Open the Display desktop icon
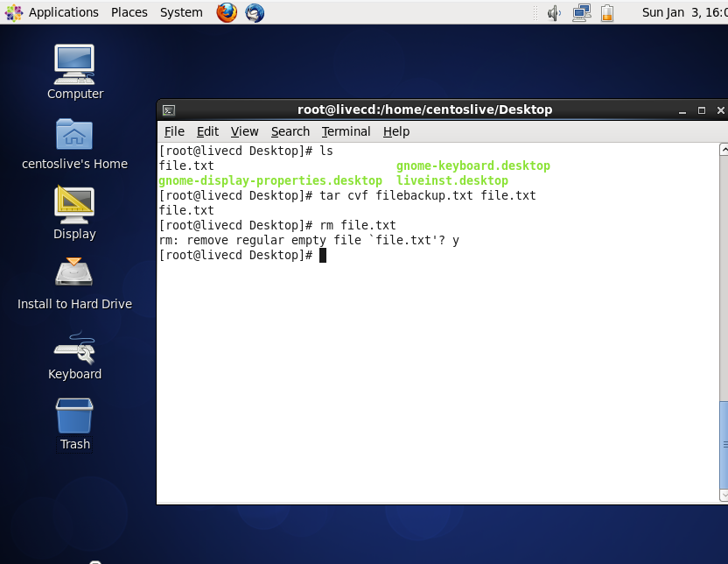 [74, 213]
